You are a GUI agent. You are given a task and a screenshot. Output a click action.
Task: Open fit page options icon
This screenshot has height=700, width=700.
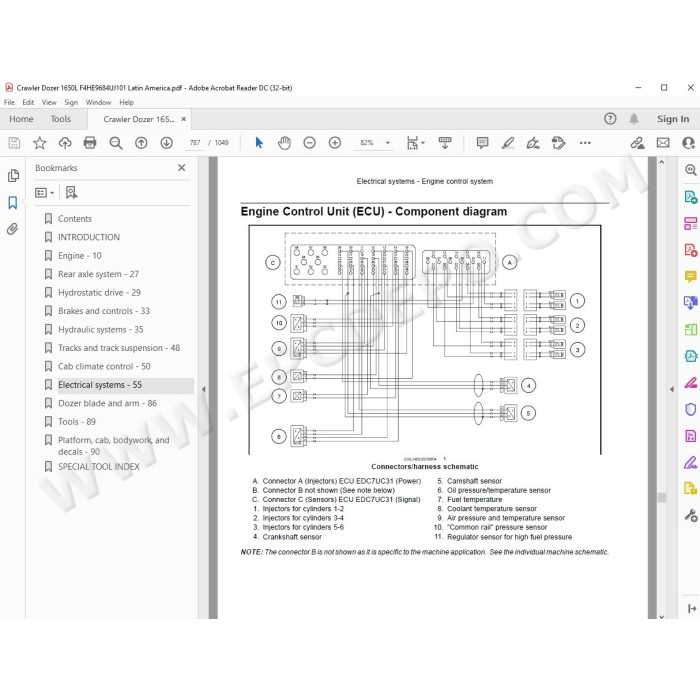pyautogui.click(x=415, y=143)
